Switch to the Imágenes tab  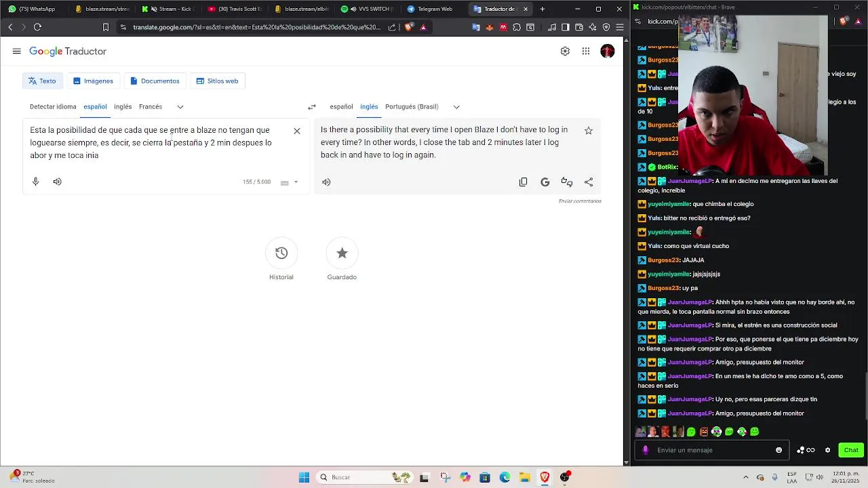point(93,81)
